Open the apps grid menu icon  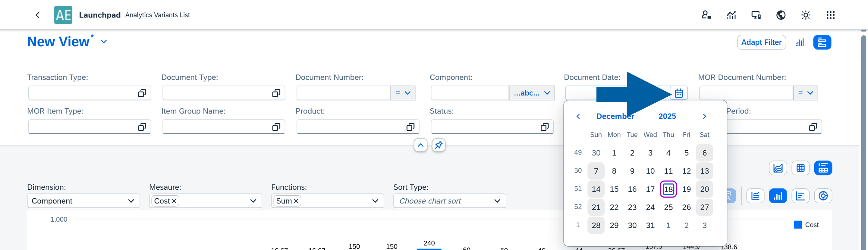[830, 15]
